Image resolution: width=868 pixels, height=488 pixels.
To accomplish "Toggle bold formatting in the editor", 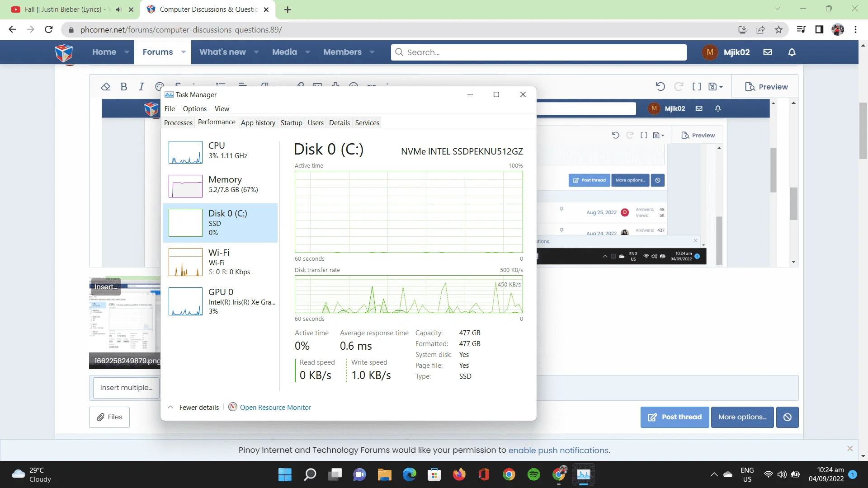I will (x=124, y=87).
